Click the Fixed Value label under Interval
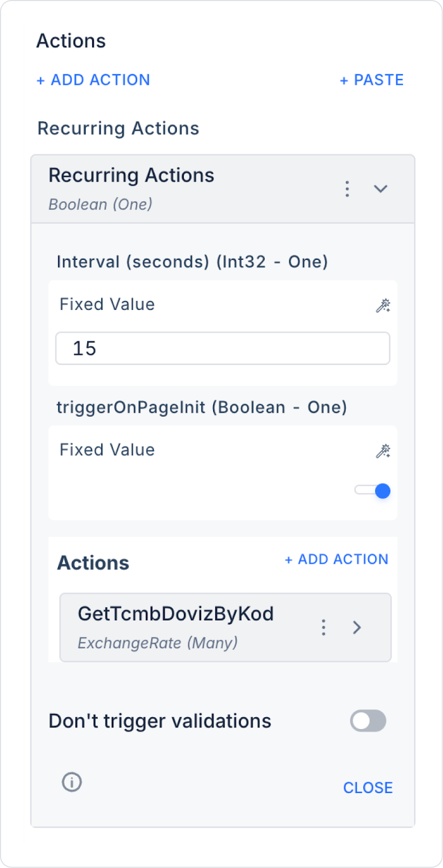Viewport: 443px width, 868px height. tap(107, 304)
